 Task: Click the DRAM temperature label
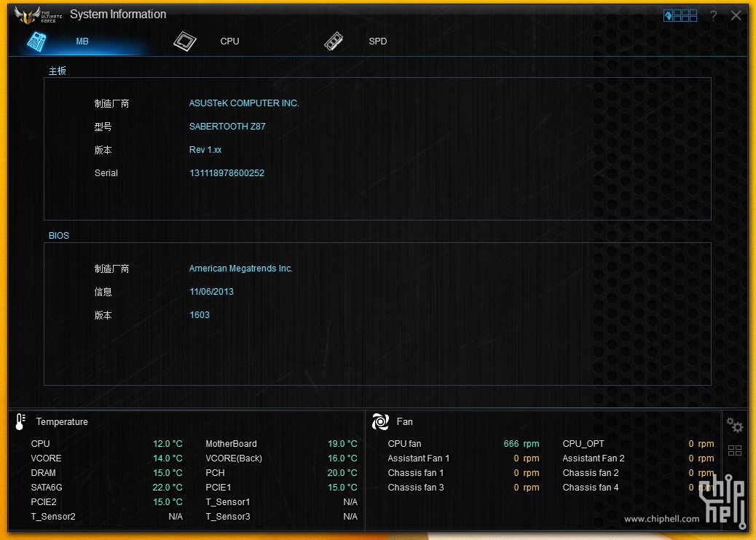tap(44, 472)
